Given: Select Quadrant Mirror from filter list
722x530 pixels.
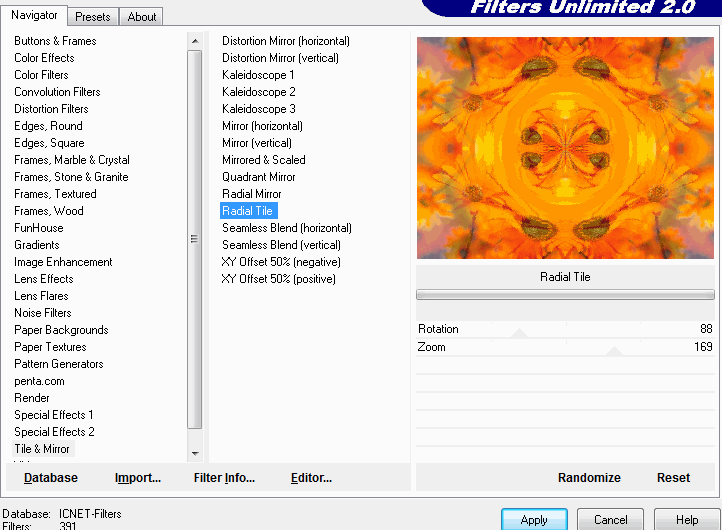Looking at the screenshot, I should tap(259, 177).
